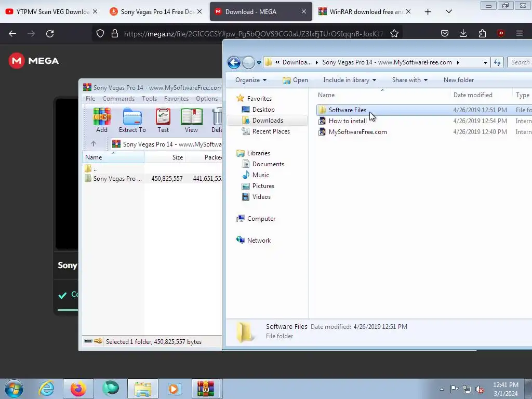
Task: Expand the Share with dropdown
Action: click(x=409, y=80)
